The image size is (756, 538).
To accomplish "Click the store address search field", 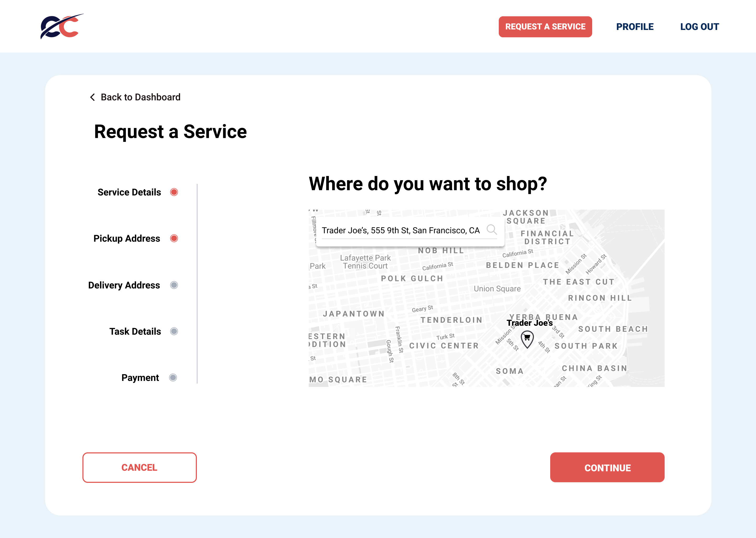I will [401, 231].
